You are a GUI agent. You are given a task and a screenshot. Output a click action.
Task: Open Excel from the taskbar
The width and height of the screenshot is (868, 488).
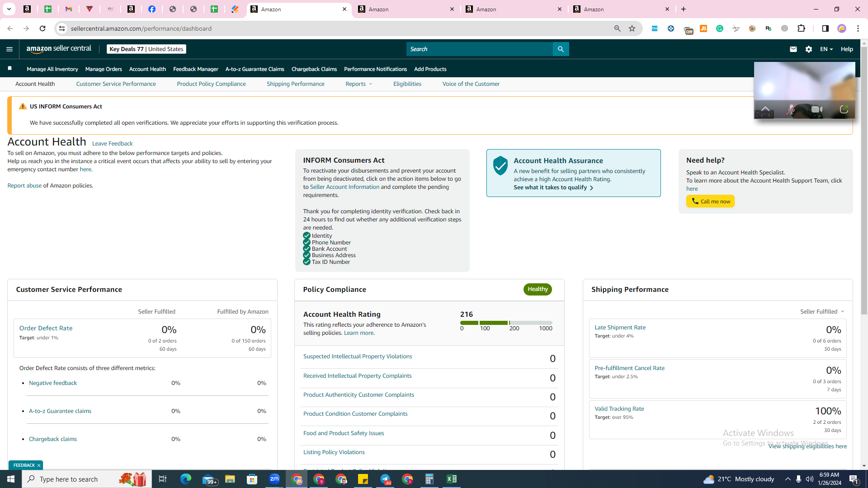coord(452,479)
